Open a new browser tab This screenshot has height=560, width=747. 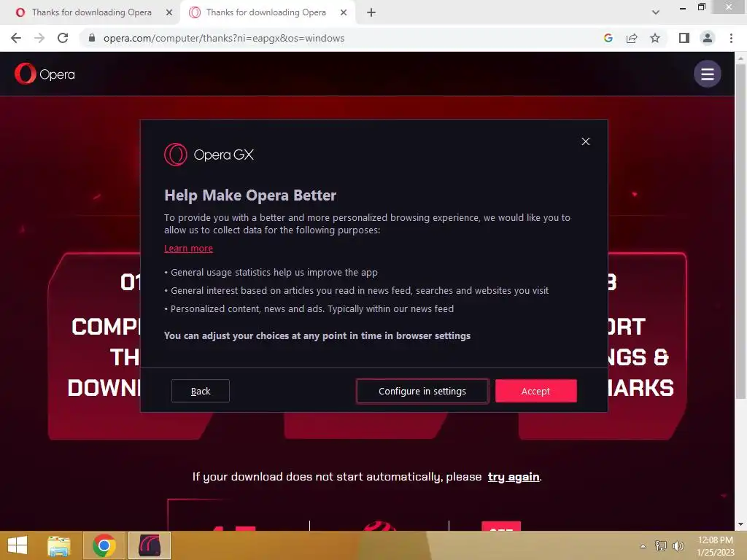coord(371,12)
